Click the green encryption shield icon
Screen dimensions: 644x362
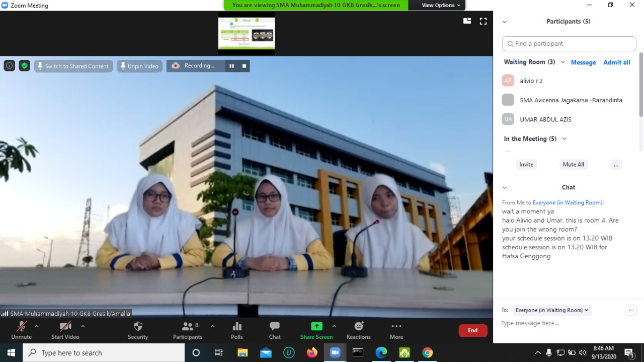24,66
